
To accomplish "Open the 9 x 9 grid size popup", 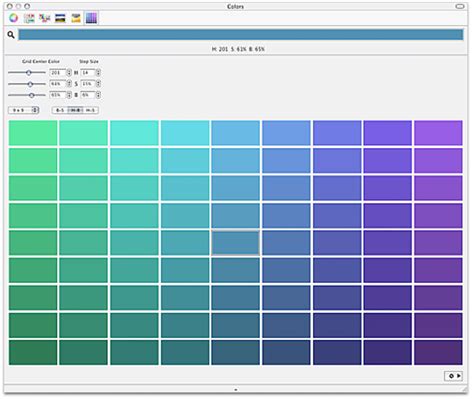I will [24, 110].
